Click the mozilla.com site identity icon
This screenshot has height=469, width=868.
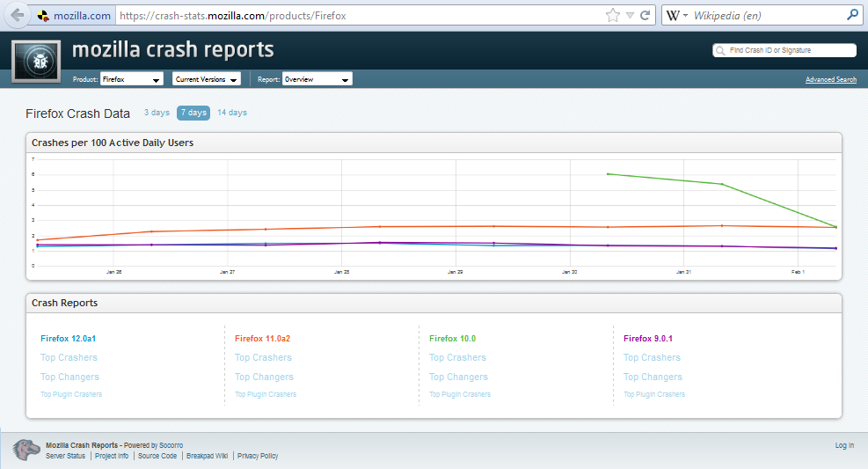click(45, 16)
